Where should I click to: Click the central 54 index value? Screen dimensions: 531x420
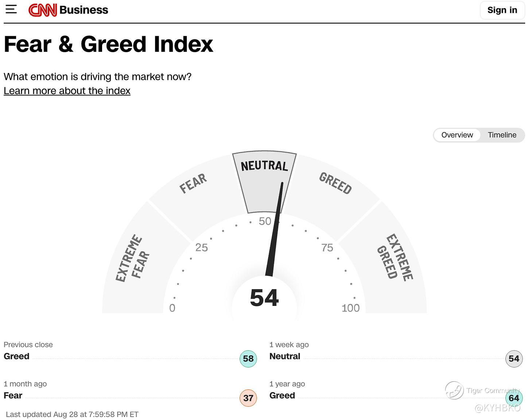click(264, 298)
